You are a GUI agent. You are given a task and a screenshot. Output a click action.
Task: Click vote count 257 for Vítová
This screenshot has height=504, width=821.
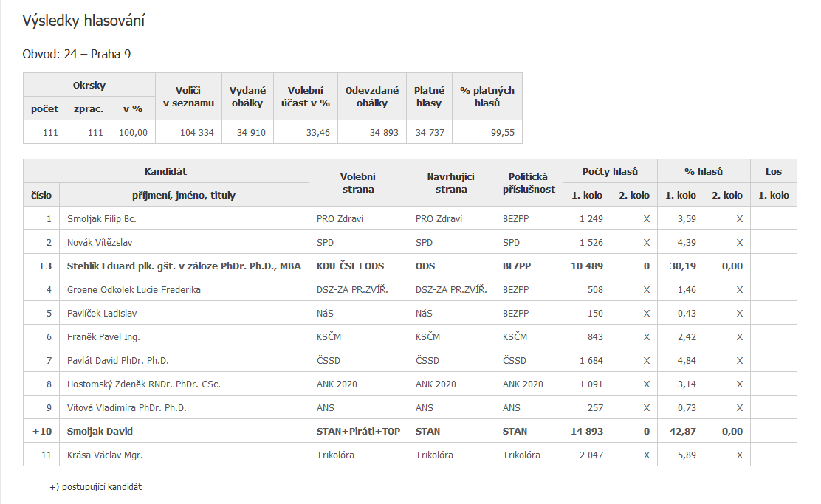point(595,407)
